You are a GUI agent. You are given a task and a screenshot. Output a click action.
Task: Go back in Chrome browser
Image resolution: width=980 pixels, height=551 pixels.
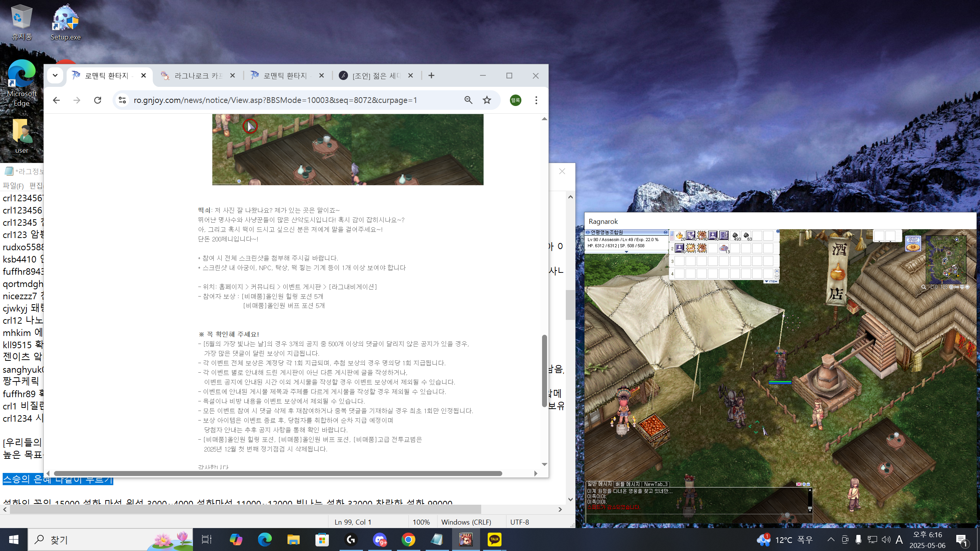tap(56, 100)
